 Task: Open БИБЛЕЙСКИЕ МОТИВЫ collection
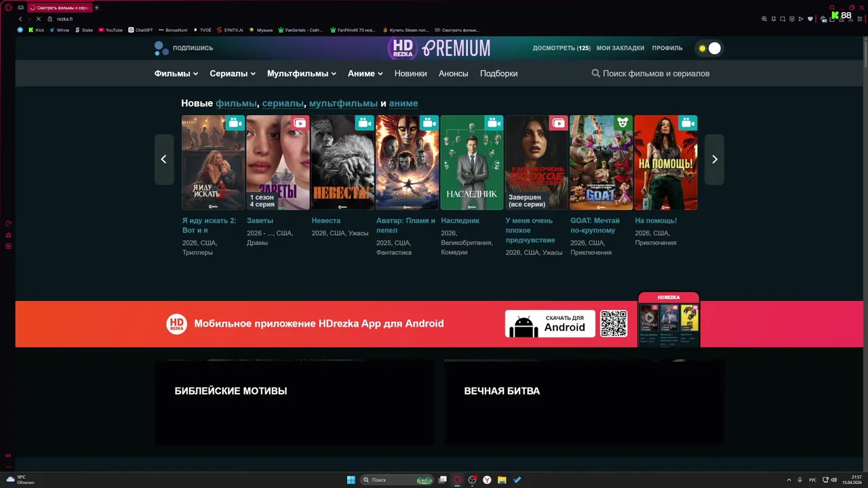click(x=294, y=402)
